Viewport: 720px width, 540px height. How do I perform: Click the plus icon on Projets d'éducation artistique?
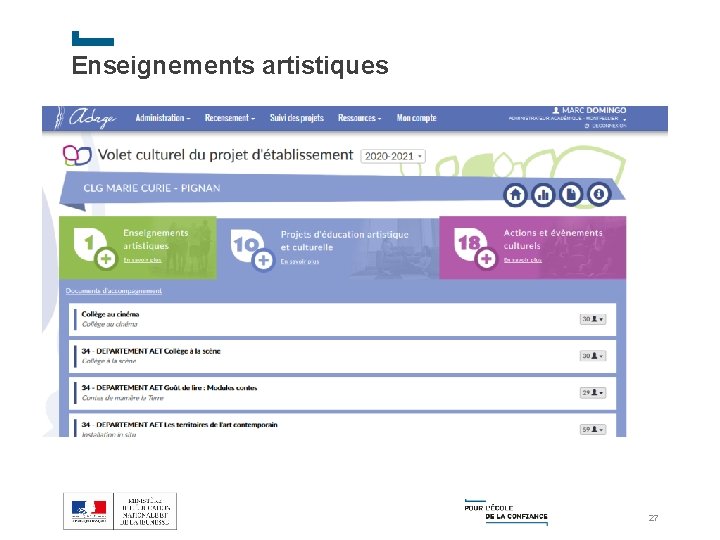(x=263, y=260)
